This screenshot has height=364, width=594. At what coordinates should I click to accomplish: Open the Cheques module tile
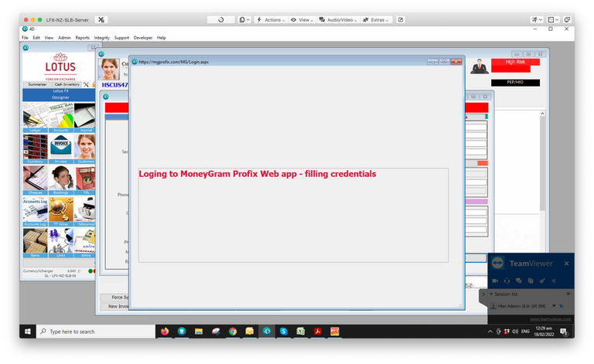pos(36,180)
